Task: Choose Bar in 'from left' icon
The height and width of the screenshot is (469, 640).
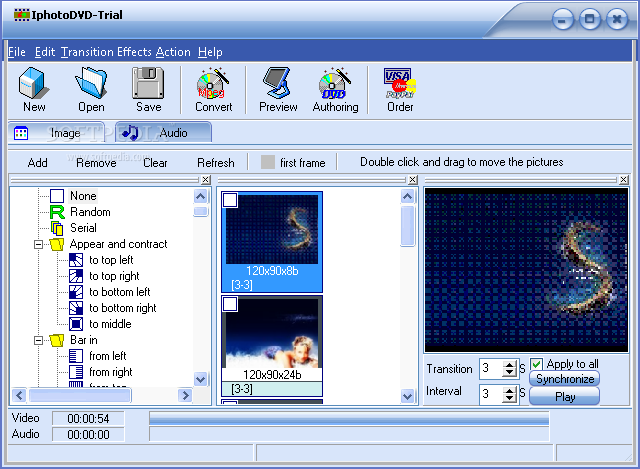Action: click(76, 356)
